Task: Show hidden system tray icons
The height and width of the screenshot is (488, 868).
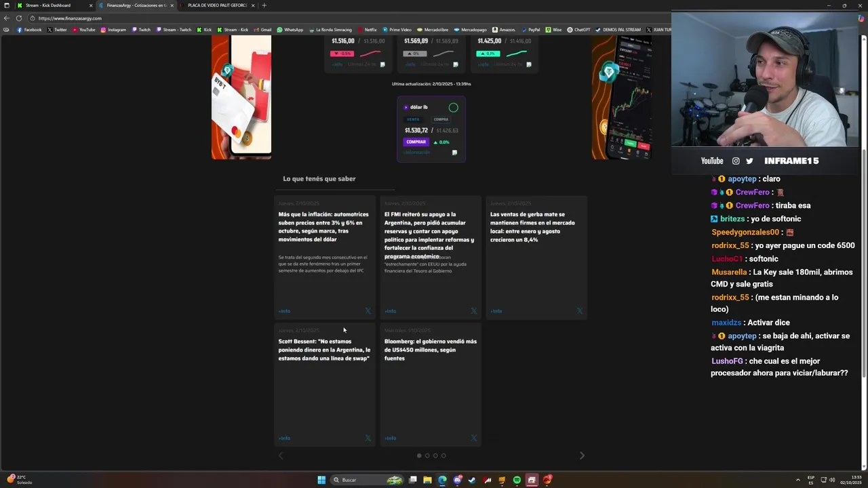Action: coord(797,480)
